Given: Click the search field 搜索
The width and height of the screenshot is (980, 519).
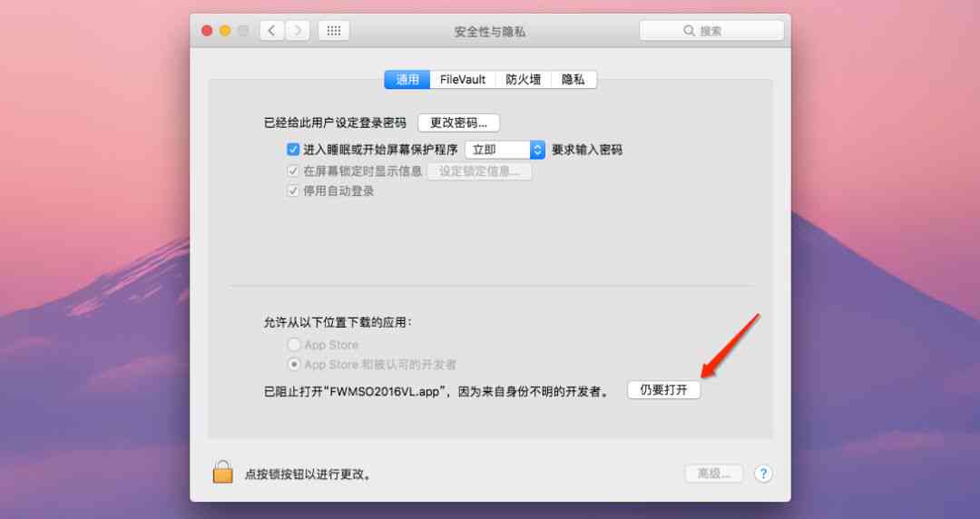Looking at the screenshot, I should (x=711, y=31).
